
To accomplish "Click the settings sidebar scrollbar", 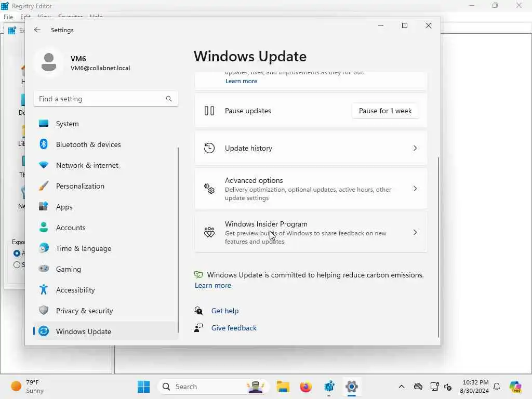I will [x=178, y=240].
